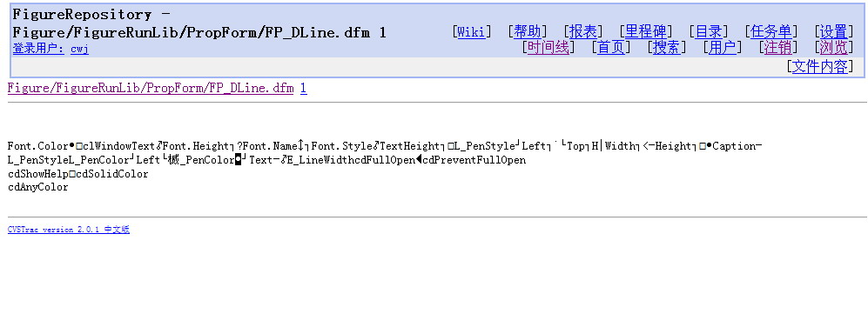
Task: Open the 时间线 timeline link
Action: [548, 48]
